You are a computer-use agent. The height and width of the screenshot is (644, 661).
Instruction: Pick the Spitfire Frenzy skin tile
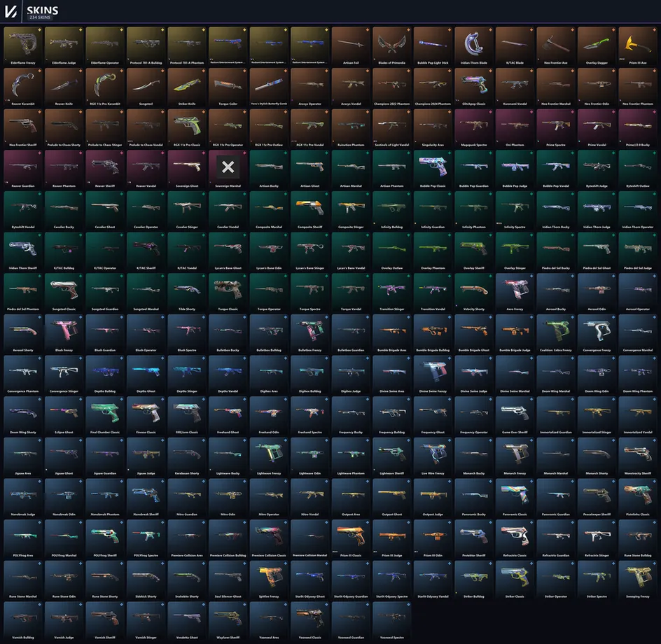point(269,580)
